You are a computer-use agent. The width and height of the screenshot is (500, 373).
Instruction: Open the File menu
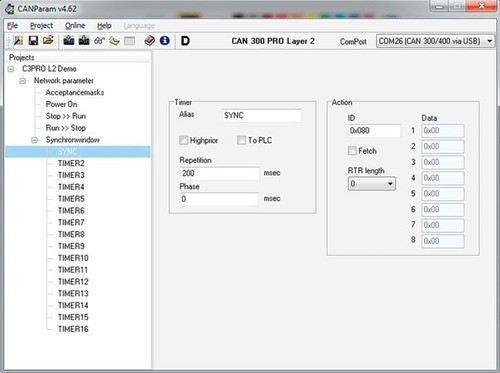pyautogui.click(x=12, y=26)
